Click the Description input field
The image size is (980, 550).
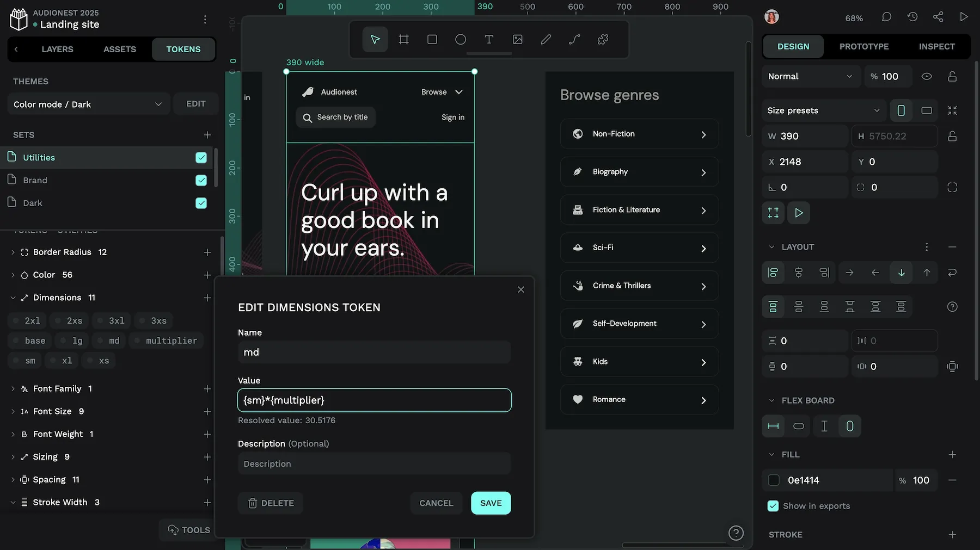coord(374,464)
